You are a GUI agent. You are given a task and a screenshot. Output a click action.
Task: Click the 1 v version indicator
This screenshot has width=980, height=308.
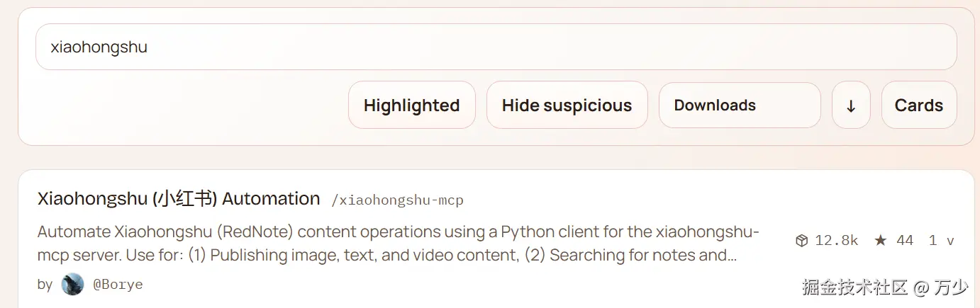[941, 241]
